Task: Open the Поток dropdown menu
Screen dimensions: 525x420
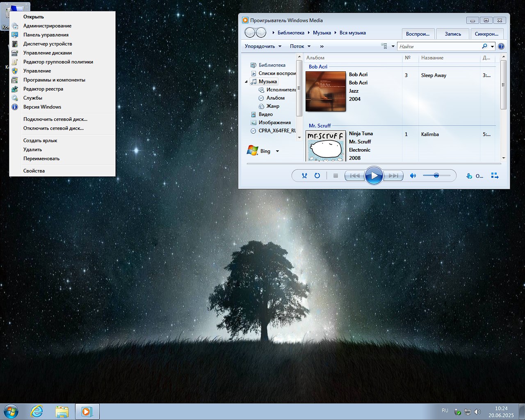Action: 300,46
